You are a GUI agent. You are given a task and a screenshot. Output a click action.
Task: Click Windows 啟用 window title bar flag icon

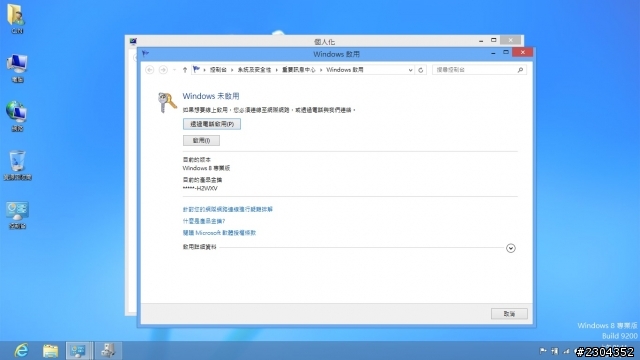tap(146, 53)
